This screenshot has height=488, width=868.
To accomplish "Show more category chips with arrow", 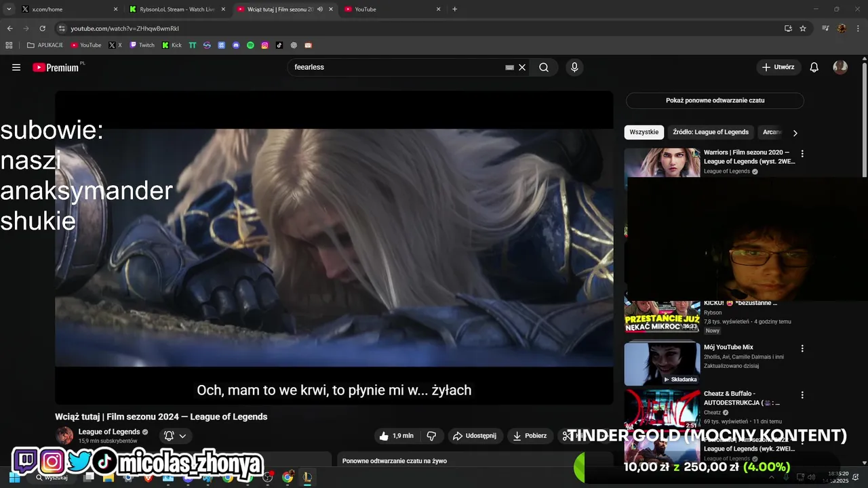I will pos(795,133).
